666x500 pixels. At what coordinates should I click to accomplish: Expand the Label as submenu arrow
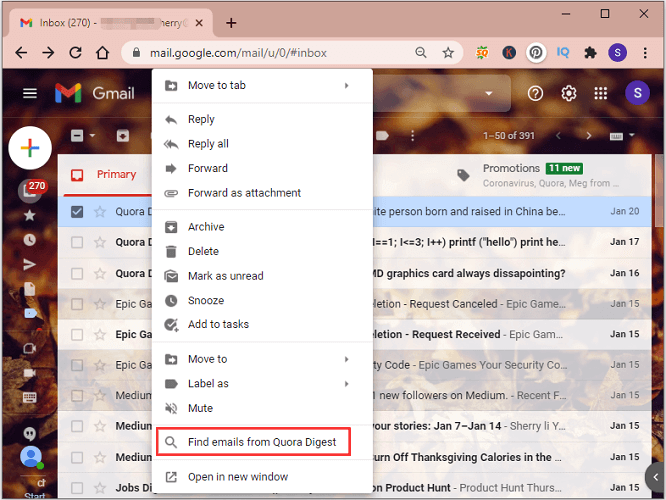[347, 384]
